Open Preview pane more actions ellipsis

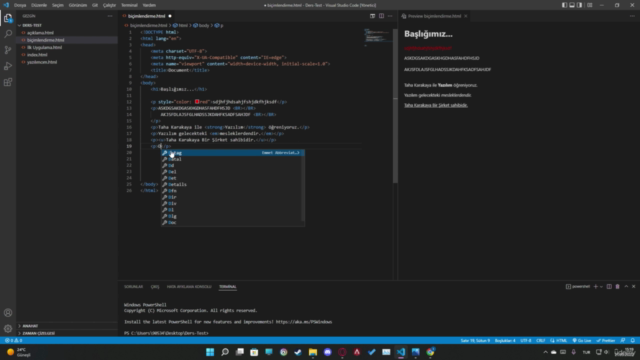point(632,16)
